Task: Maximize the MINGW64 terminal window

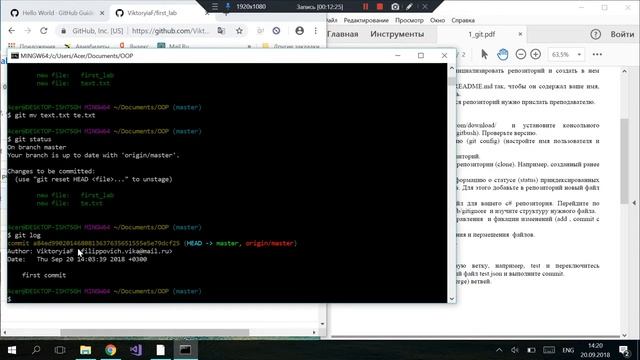Action: pyautogui.click(x=421, y=56)
